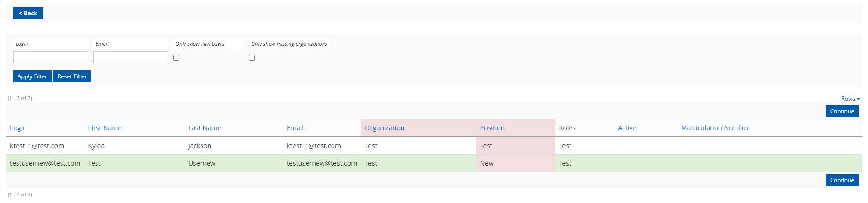The height and width of the screenshot is (203, 868).
Task: Sort by Active column header
Action: pos(627,128)
